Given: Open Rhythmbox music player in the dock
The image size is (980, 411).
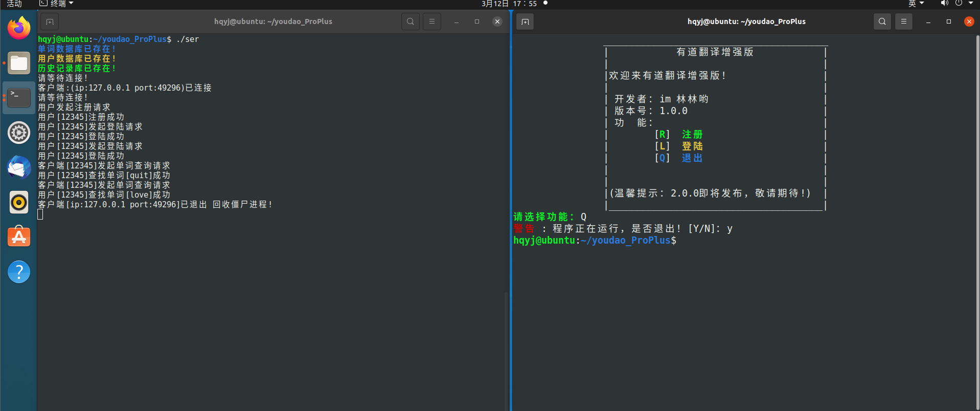Looking at the screenshot, I should coord(19,202).
